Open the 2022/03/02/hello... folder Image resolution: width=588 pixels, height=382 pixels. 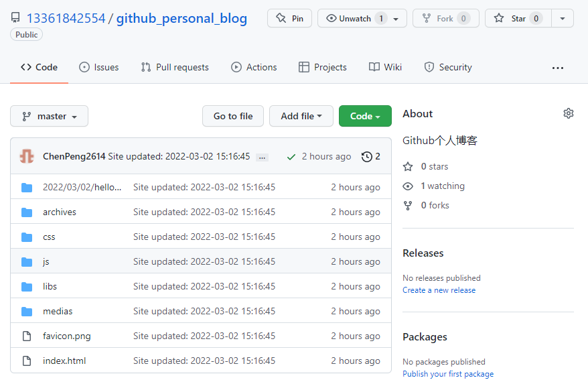click(82, 187)
